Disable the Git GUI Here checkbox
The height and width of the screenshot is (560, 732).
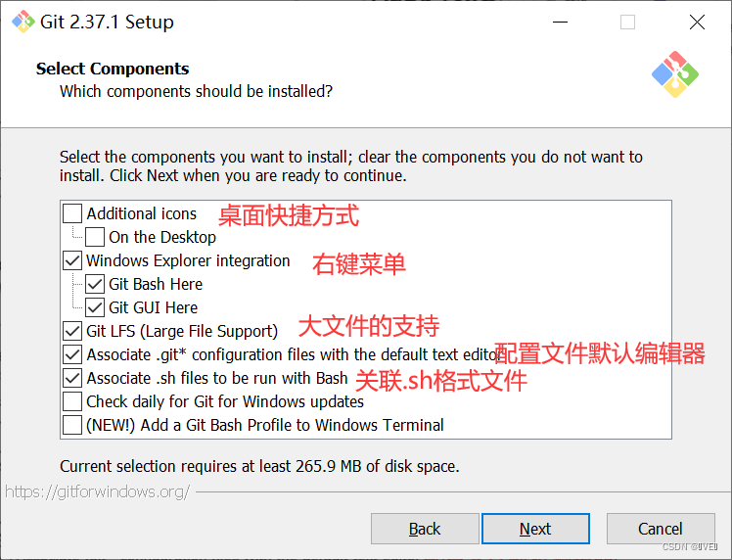[95, 307]
